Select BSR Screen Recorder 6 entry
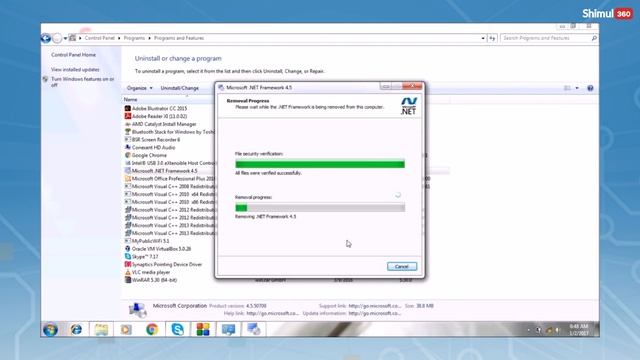The image size is (640, 360). pos(156,140)
